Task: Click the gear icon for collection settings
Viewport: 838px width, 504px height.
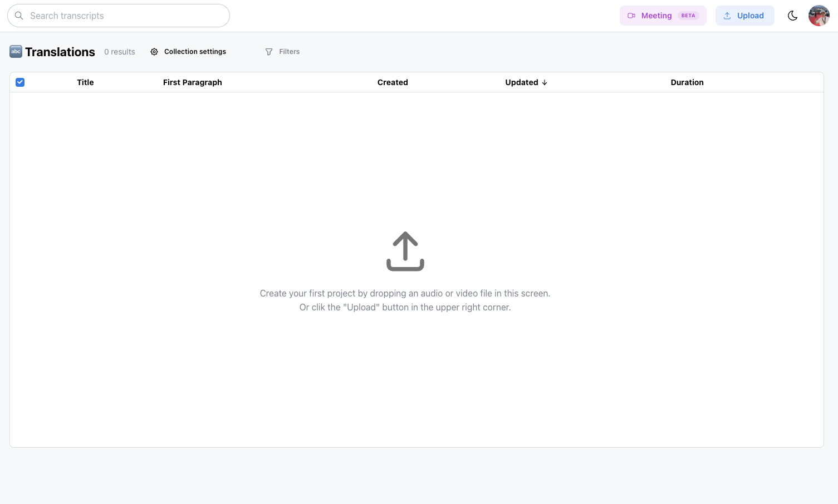Action: pos(154,52)
